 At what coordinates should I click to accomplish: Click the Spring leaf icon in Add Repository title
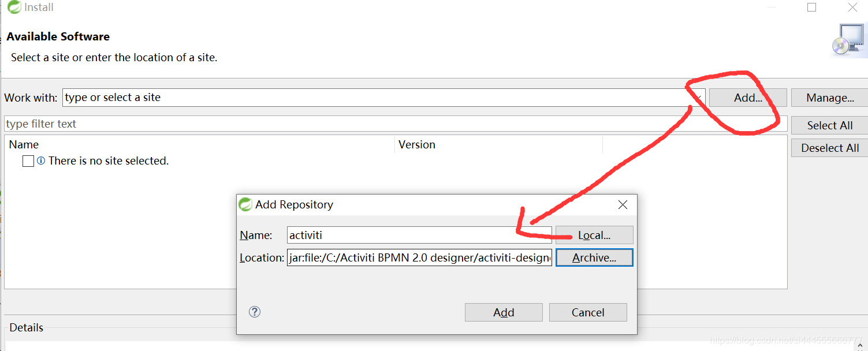[245, 204]
